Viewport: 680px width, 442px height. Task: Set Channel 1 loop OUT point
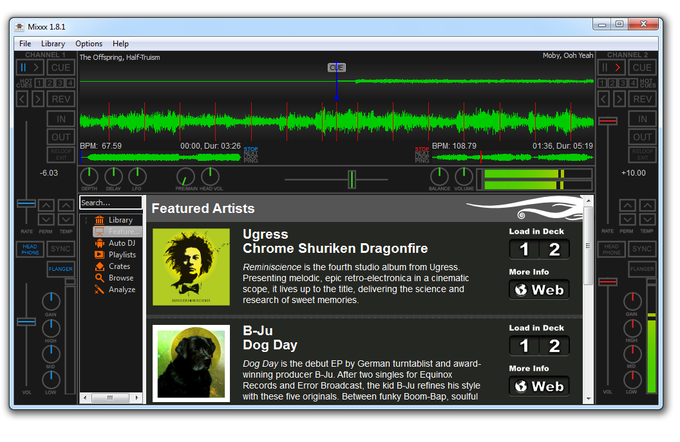[x=61, y=137]
